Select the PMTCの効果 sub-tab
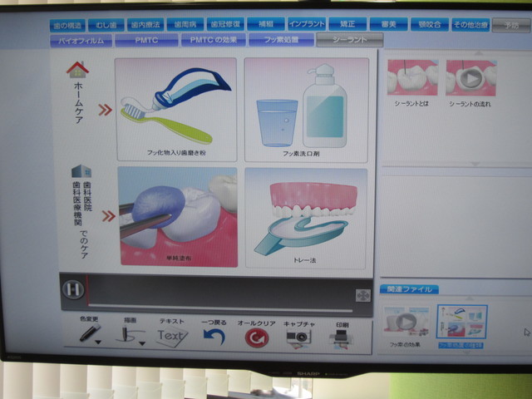This screenshot has height=399, width=532. click(x=214, y=40)
